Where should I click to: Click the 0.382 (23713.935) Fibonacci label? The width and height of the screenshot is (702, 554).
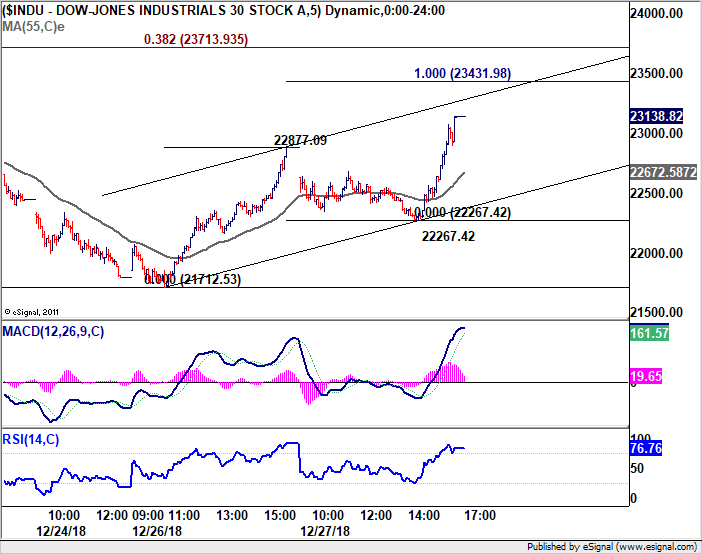[196, 39]
